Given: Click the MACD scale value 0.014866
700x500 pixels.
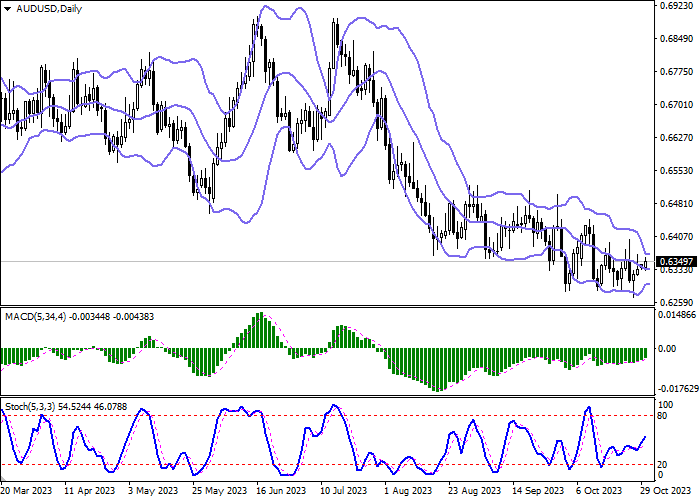Looking at the screenshot, I should point(678,315).
